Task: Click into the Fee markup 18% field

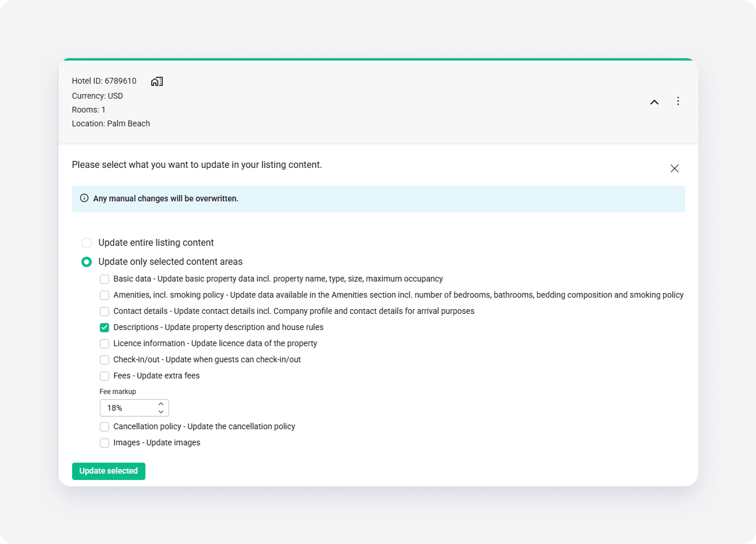Action: pos(134,408)
